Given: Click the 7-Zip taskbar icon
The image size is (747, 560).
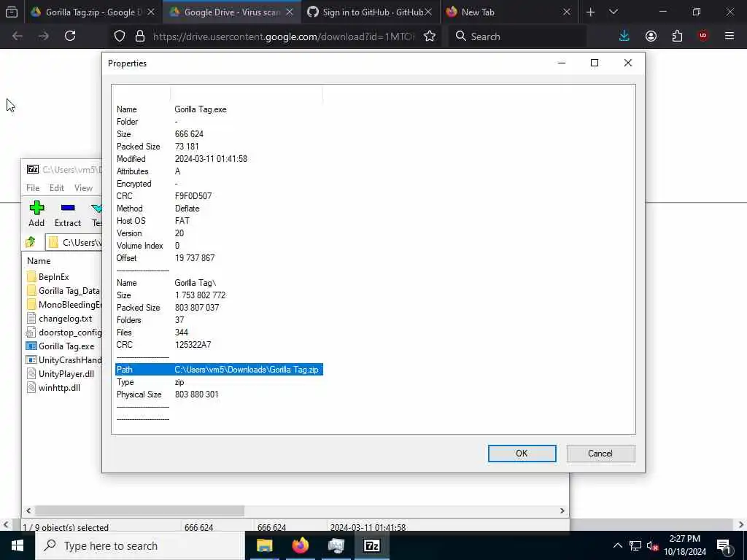Looking at the screenshot, I should pyautogui.click(x=371, y=545).
